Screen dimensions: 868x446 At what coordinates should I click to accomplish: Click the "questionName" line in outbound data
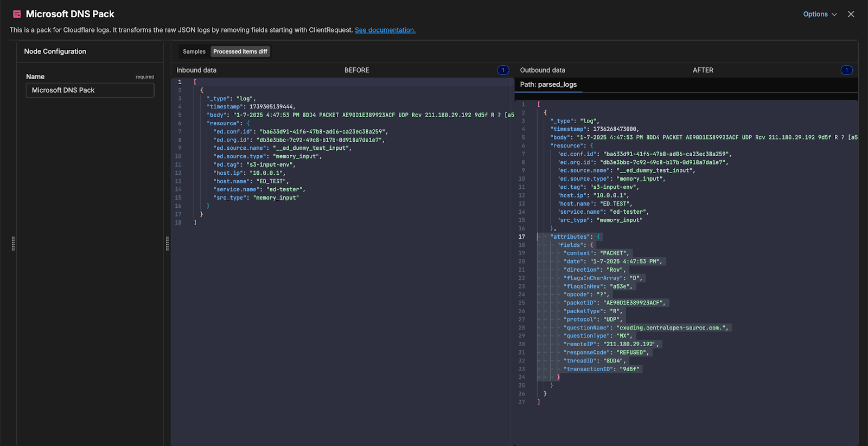tap(646, 328)
